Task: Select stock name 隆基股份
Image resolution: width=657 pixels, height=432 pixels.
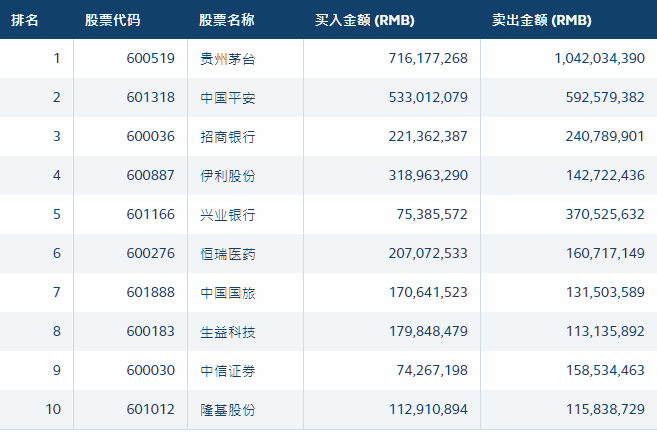Action: (228, 409)
